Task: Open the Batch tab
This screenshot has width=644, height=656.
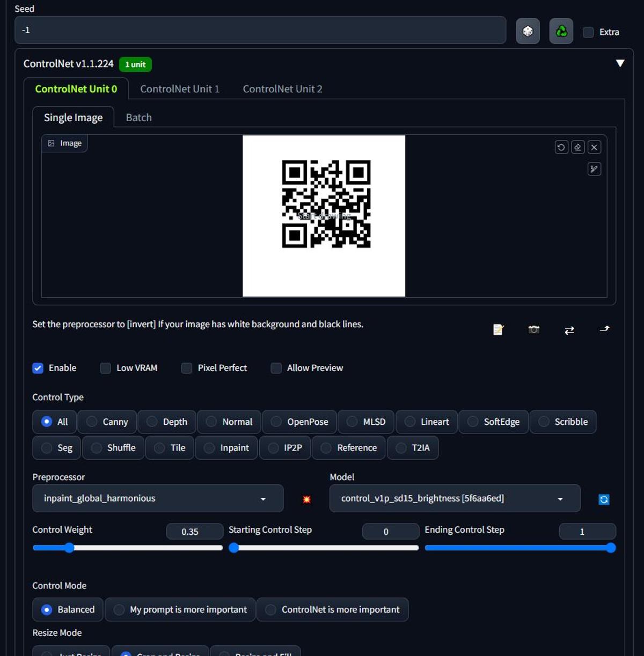Action: (x=138, y=117)
